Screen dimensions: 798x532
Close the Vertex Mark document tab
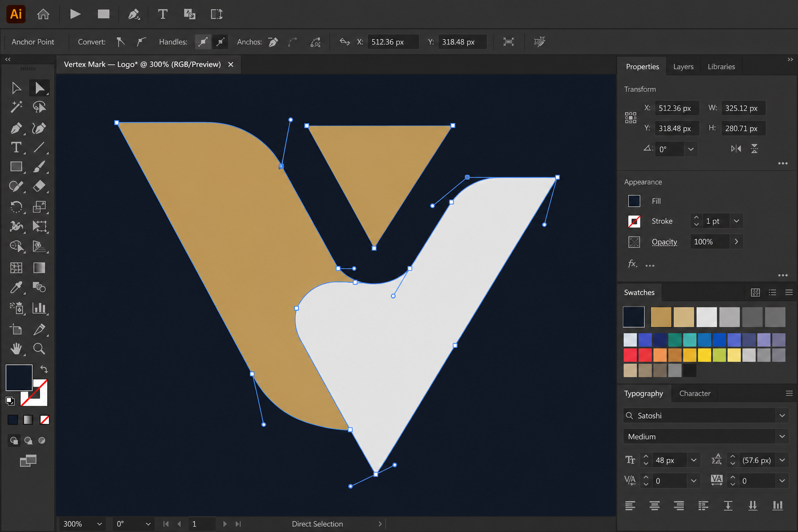click(x=231, y=64)
